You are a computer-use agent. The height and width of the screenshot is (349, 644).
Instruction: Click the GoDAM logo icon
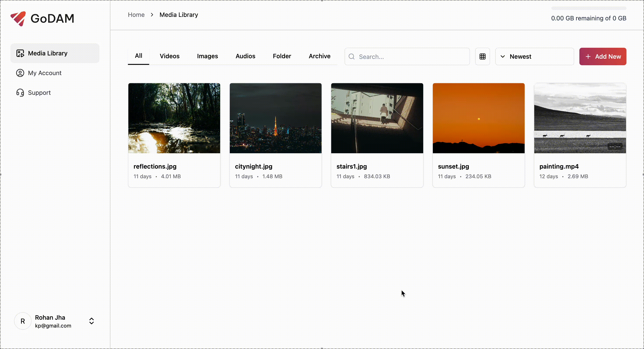[18, 18]
